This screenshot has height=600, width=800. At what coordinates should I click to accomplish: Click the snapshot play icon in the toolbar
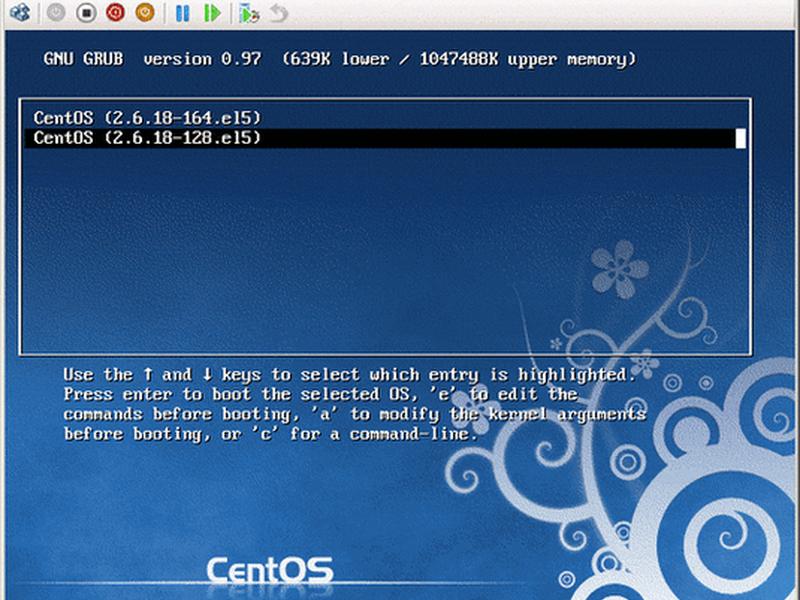point(249,13)
